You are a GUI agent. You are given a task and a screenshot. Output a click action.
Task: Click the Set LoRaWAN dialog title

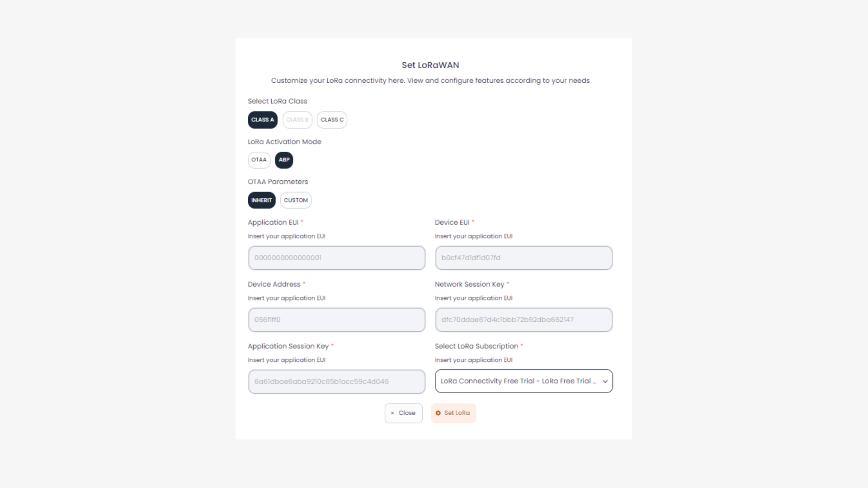coord(430,65)
